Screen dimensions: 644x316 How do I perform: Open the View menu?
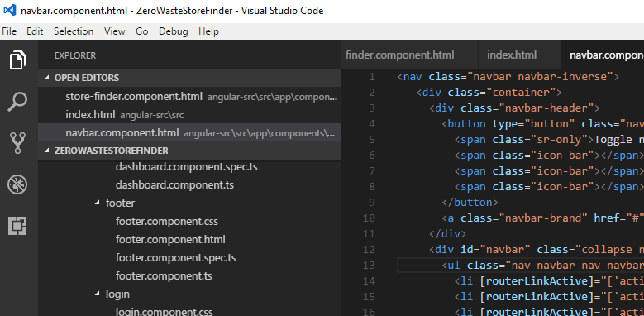(x=115, y=31)
